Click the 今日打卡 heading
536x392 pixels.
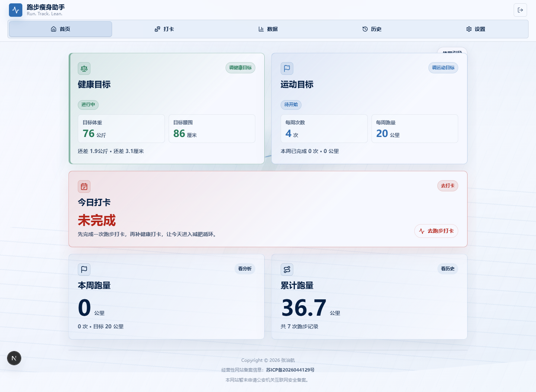94,203
